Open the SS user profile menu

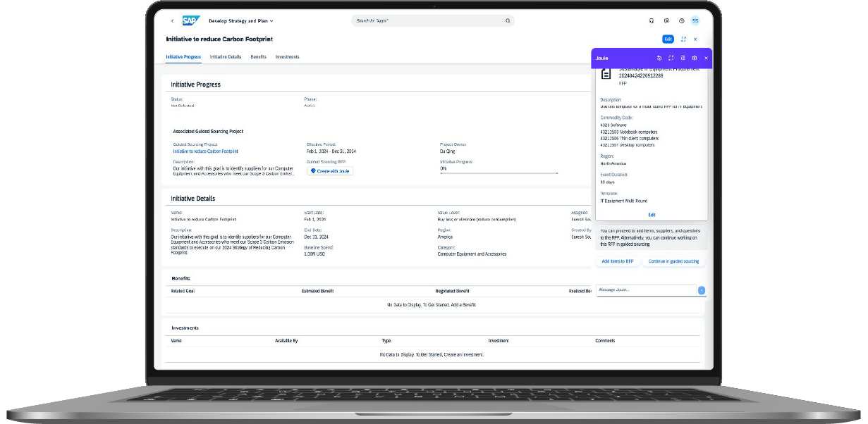[695, 21]
